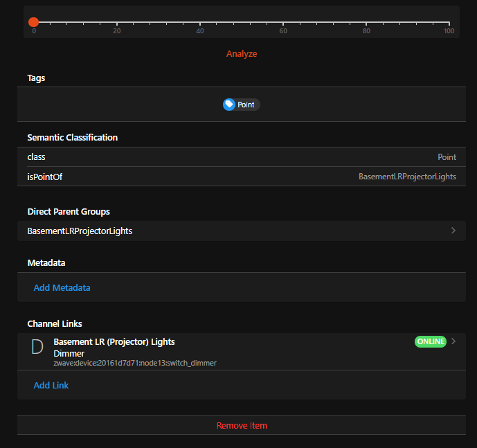Click the isPointOf classification row

click(242, 177)
